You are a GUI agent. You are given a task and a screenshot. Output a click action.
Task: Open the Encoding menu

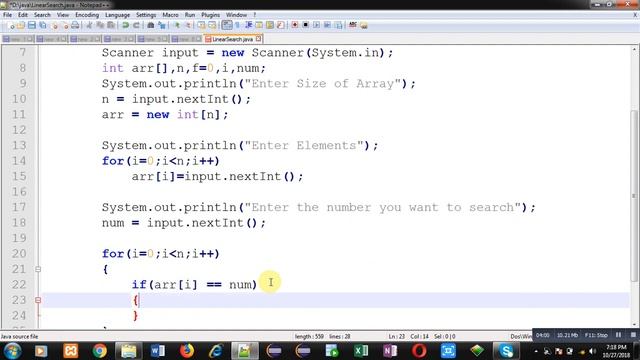(87, 15)
